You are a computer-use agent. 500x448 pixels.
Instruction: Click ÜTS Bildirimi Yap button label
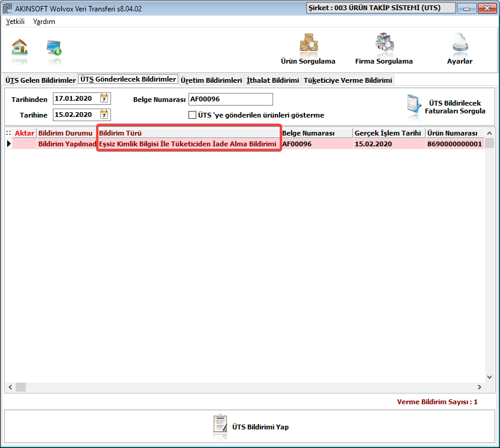(261, 427)
